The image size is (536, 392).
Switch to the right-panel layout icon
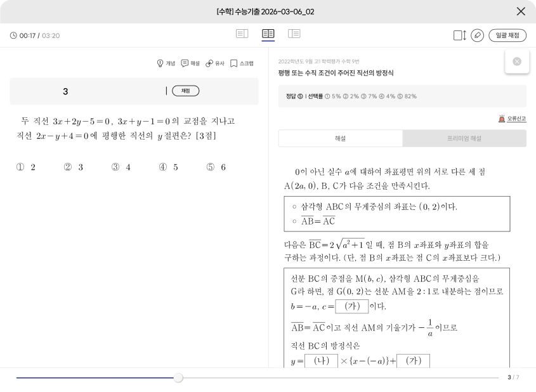(x=294, y=34)
